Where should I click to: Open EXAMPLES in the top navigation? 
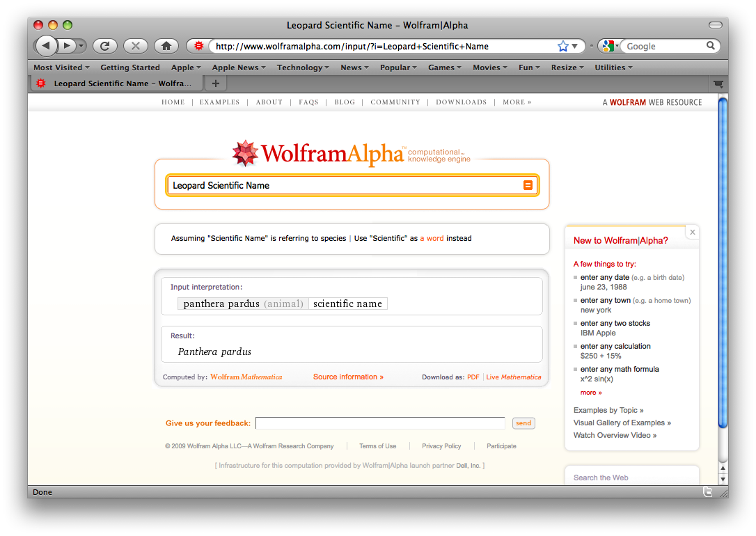[x=219, y=102]
